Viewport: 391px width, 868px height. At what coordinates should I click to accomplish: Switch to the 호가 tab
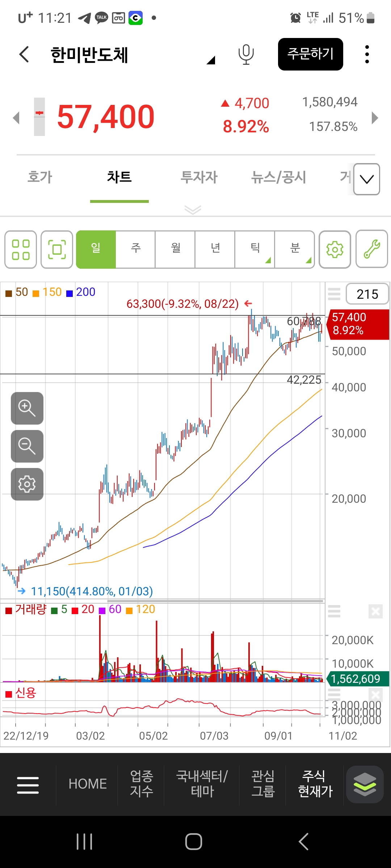tap(40, 177)
